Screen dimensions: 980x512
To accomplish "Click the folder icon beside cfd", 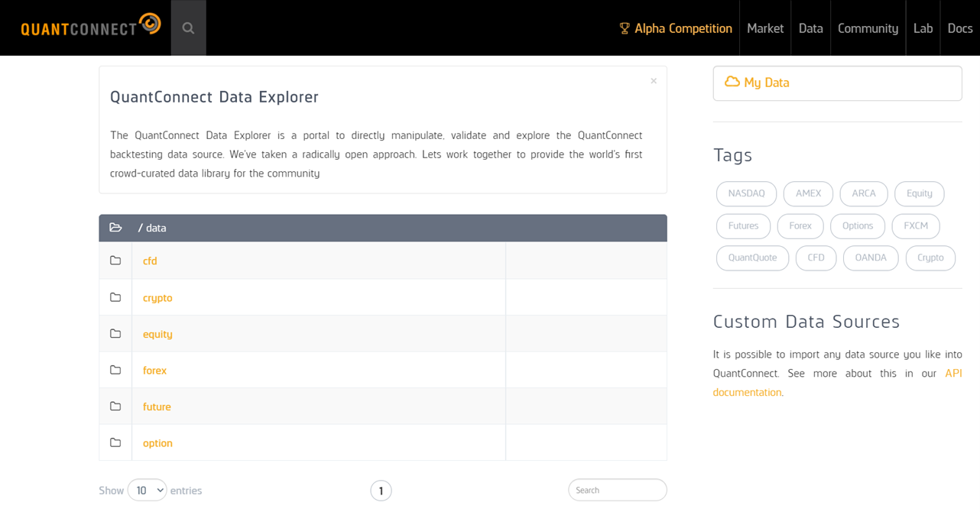I will pos(115,261).
